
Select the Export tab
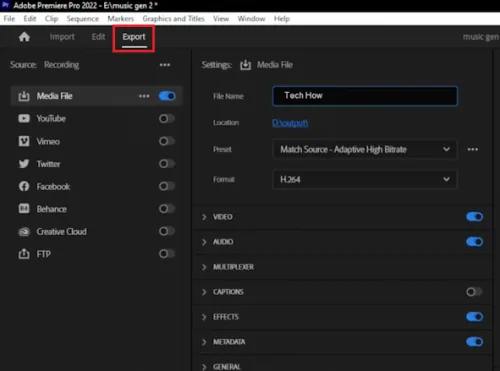tap(134, 37)
